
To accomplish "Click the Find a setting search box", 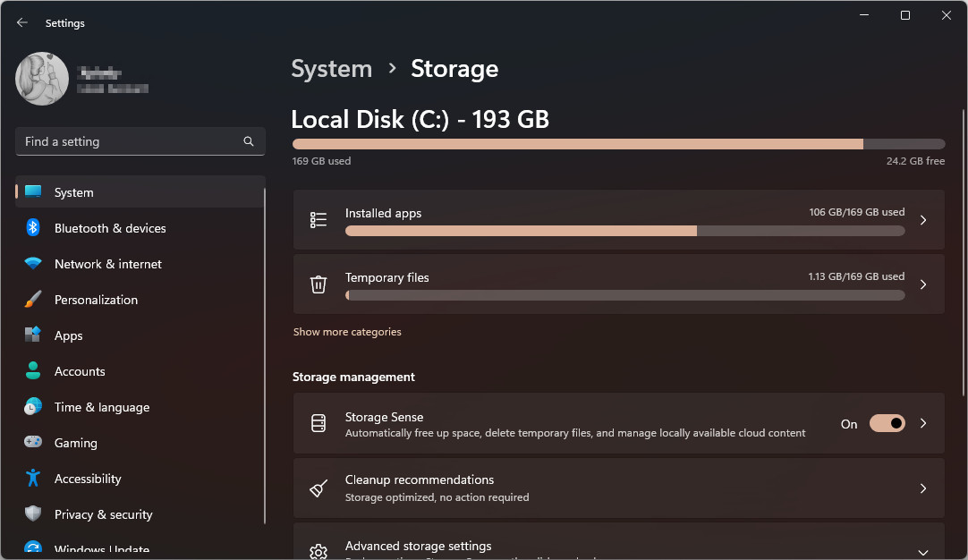I will click(x=130, y=141).
